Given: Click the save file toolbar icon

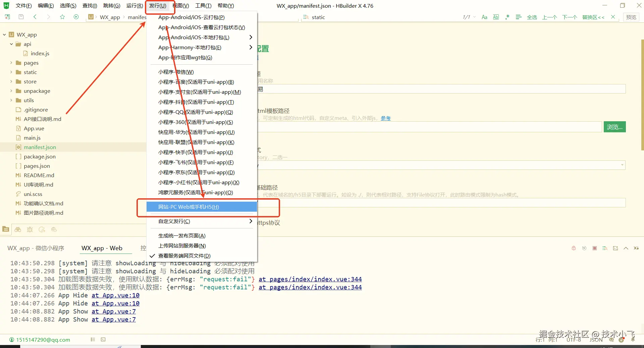Looking at the screenshot, I should pyautogui.click(x=21, y=17).
